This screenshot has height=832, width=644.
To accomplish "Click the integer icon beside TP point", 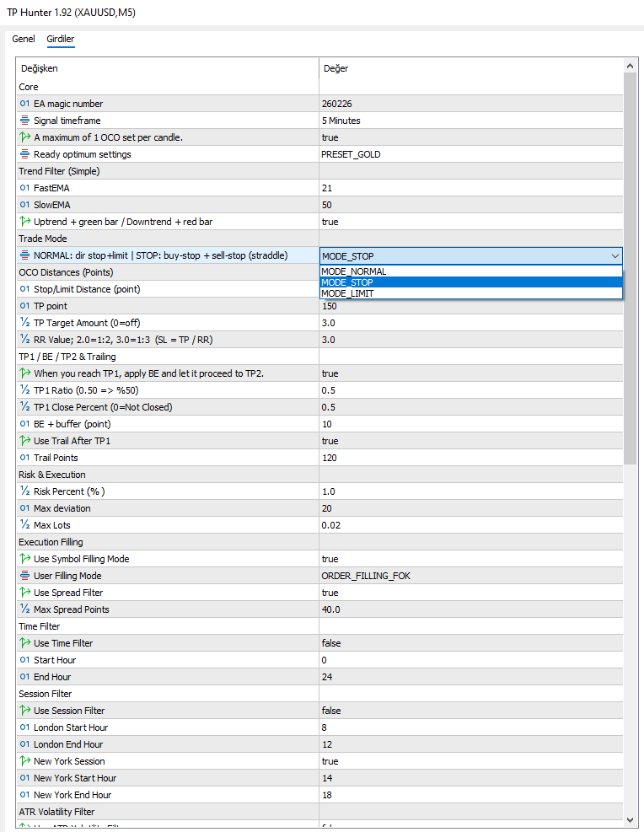I will [x=25, y=306].
